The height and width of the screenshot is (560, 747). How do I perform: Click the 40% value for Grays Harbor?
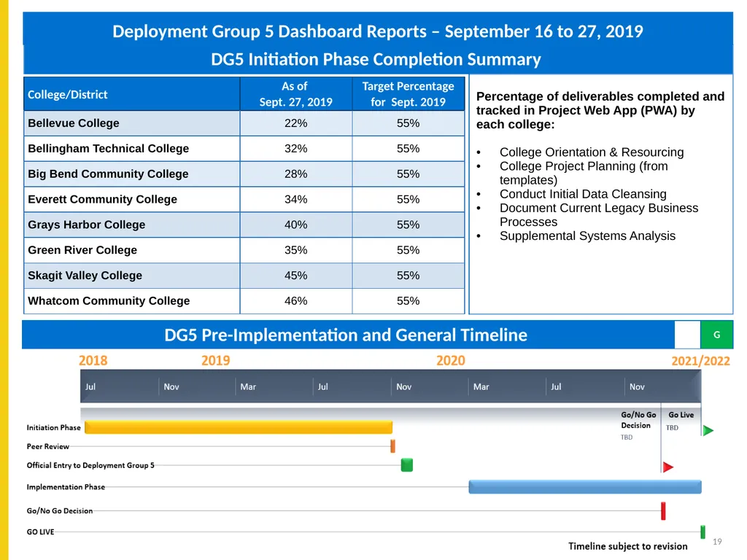pyautogui.click(x=296, y=225)
